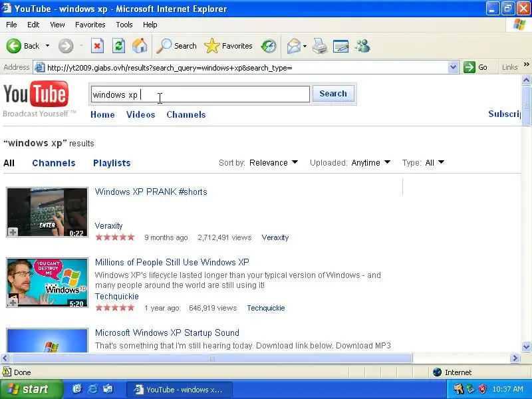Screen dimensions: 532x399
Task: Click the YouTube search text box
Action: click(x=200, y=94)
